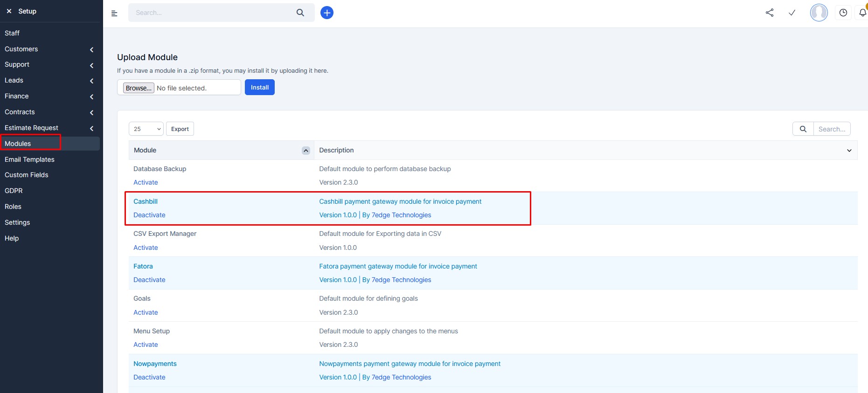Click the Export button

180,129
